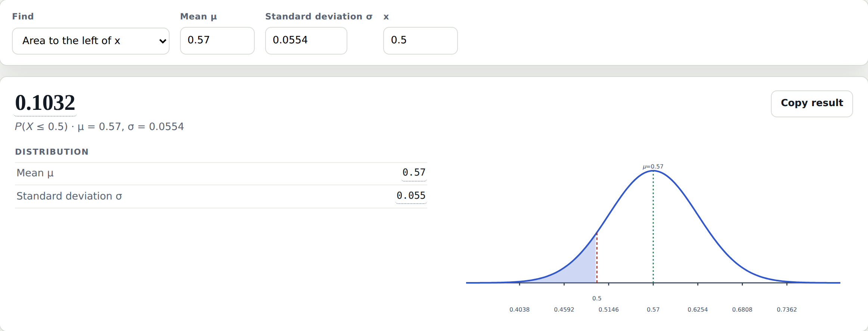This screenshot has height=331, width=868.
Task: Click the 0.4592 axis tick label
Action: pyautogui.click(x=564, y=309)
